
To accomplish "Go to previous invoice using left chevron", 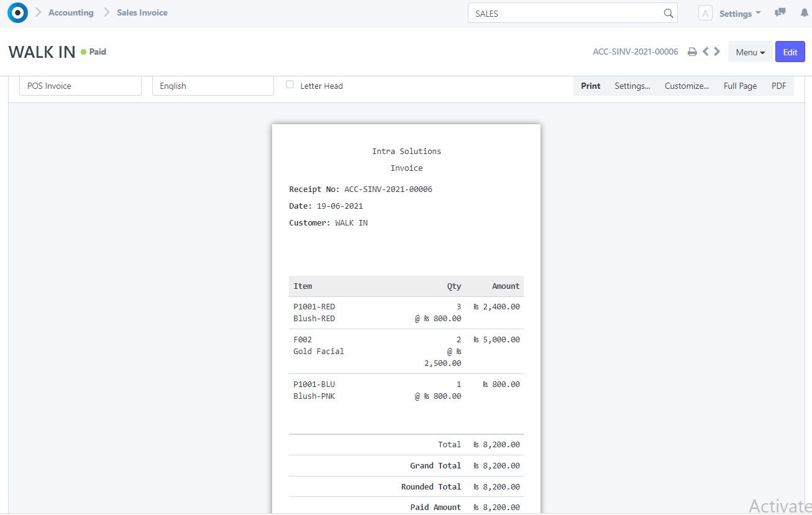I will click(706, 52).
